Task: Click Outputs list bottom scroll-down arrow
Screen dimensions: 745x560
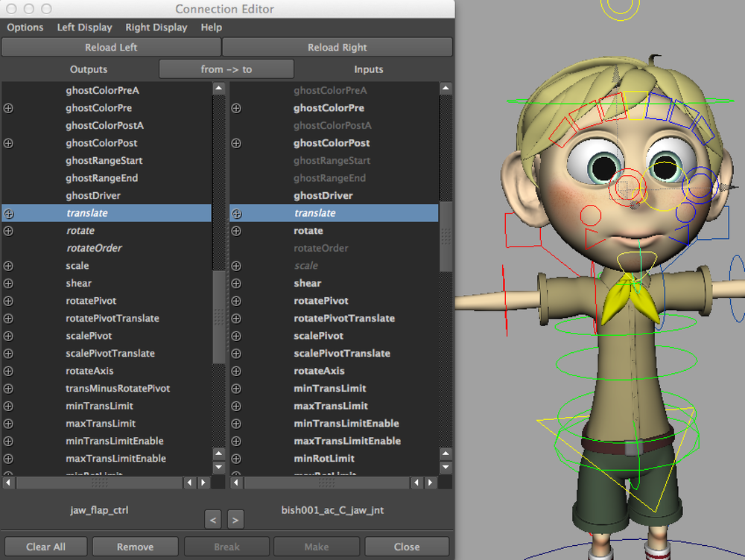Action: tap(218, 467)
